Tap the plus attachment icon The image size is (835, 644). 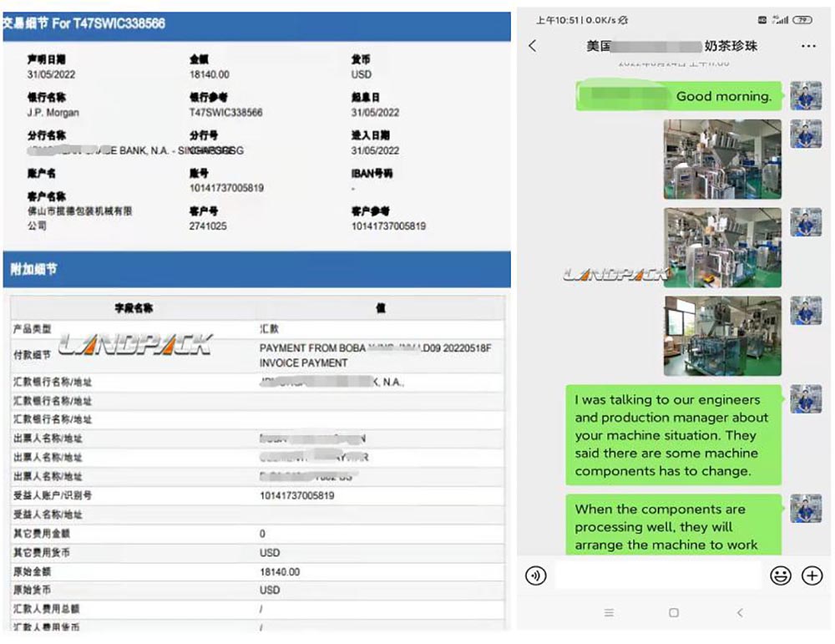[812, 576]
